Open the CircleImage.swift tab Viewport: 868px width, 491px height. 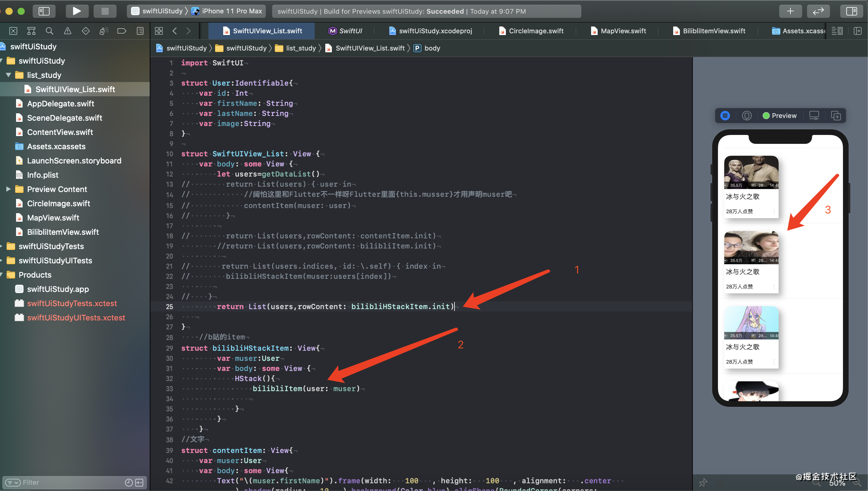(531, 31)
